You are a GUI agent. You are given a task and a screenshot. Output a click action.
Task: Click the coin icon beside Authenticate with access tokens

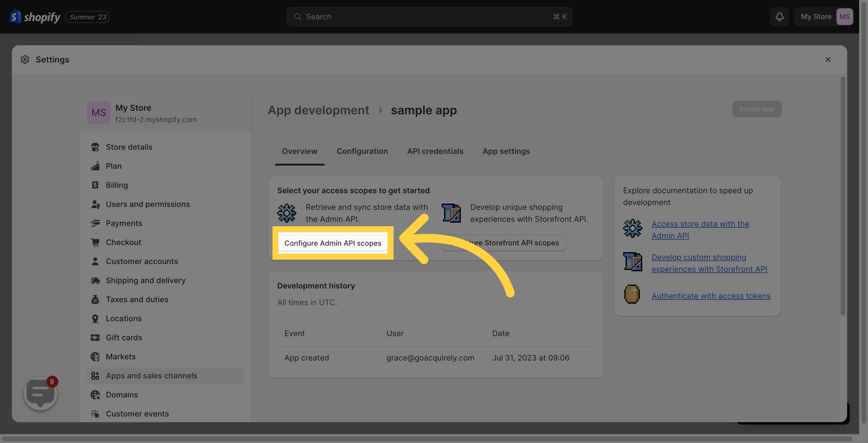click(x=632, y=294)
